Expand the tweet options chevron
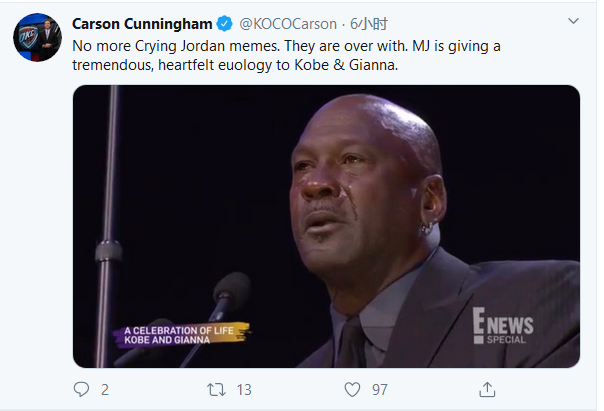Image resolution: width=604 pixels, height=411 pixels. 572,21
